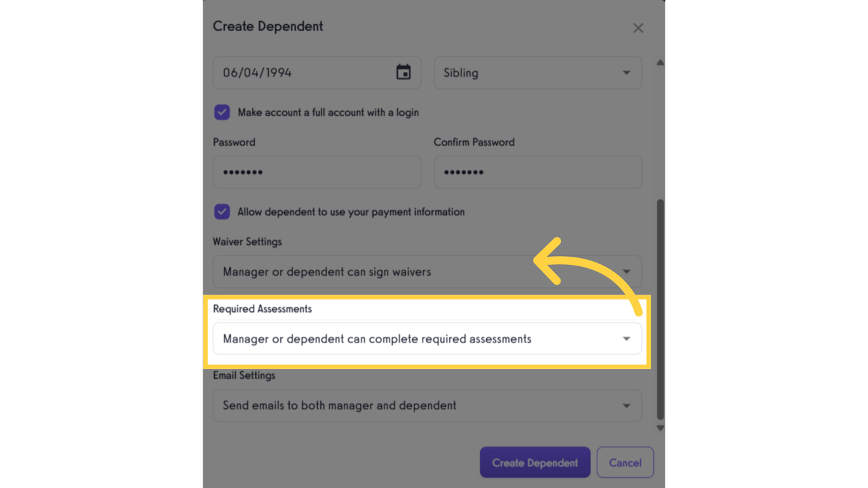Viewport: 868px width, 488px height.
Task: Open the Waiver Settings dropdown
Action: click(426, 271)
